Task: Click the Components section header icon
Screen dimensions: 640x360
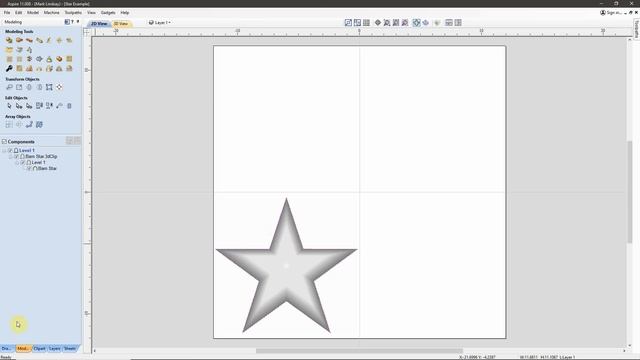Action: point(4,142)
